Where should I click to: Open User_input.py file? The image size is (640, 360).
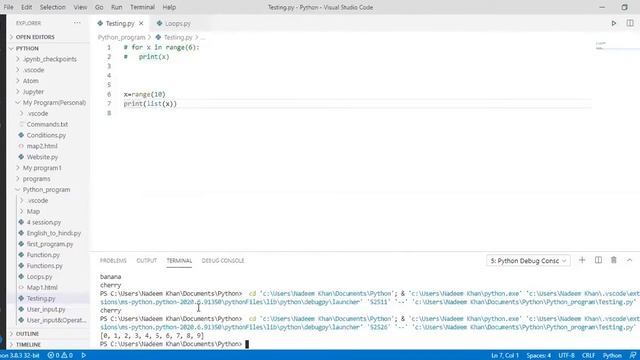pyautogui.click(x=46, y=309)
